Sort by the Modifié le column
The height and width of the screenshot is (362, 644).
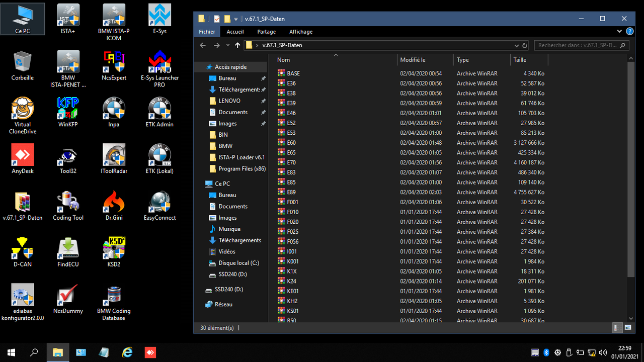pyautogui.click(x=425, y=60)
